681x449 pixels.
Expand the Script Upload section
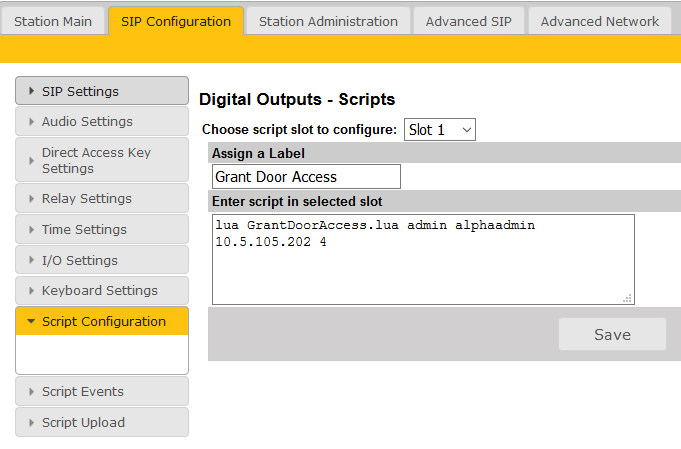[x=102, y=423]
